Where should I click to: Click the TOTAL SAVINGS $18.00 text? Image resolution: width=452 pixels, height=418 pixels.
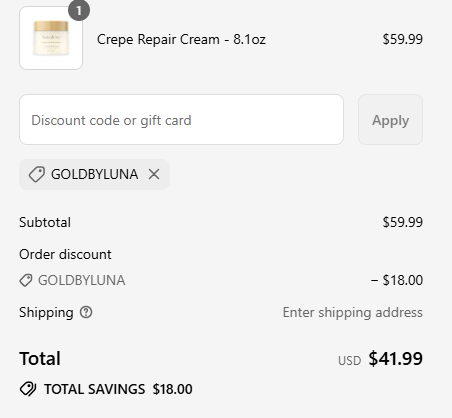click(x=118, y=389)
